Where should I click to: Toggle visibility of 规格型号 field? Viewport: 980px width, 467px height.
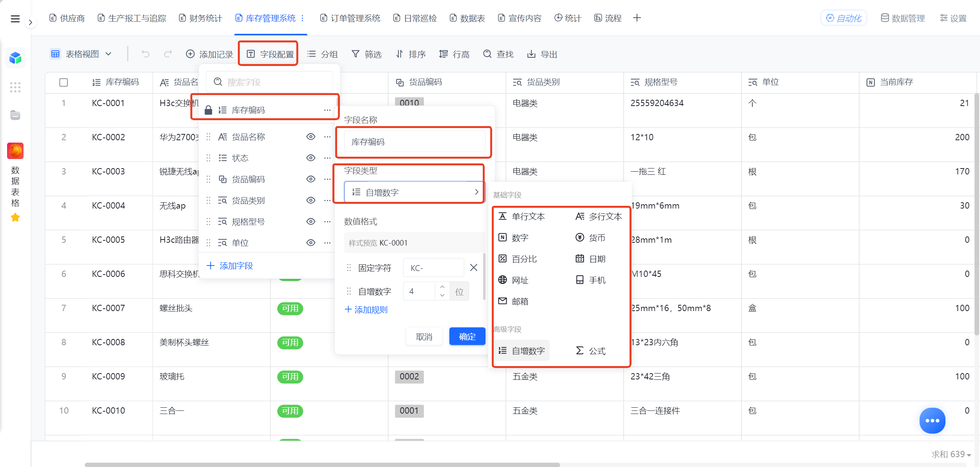tap(311, 222)
